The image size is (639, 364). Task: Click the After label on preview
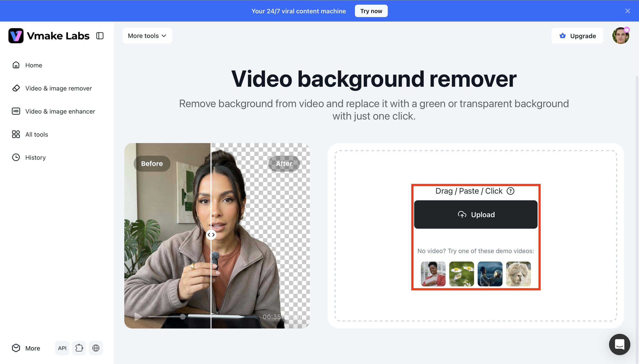(x=284, y=163)
